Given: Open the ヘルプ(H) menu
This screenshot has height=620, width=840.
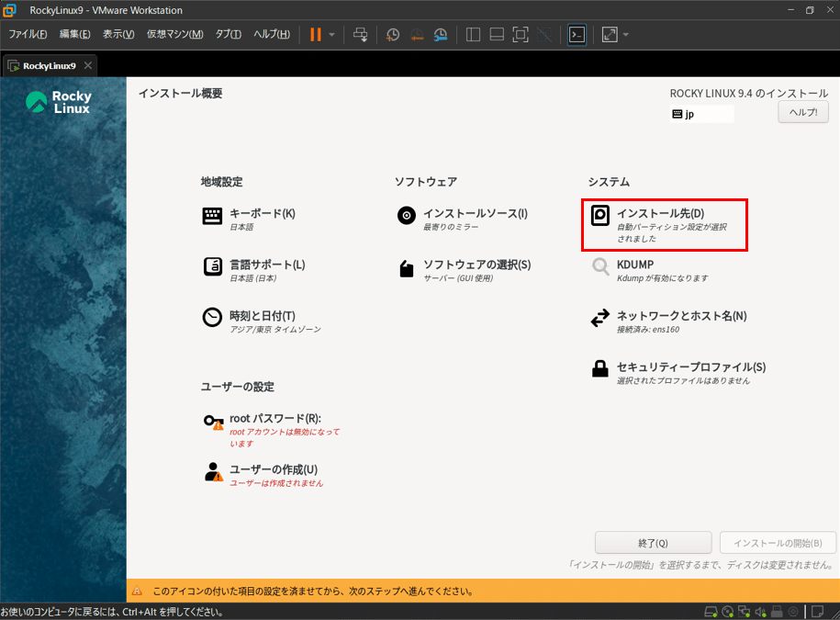Looking at the screenshot, I should click(x=272, y=34).
